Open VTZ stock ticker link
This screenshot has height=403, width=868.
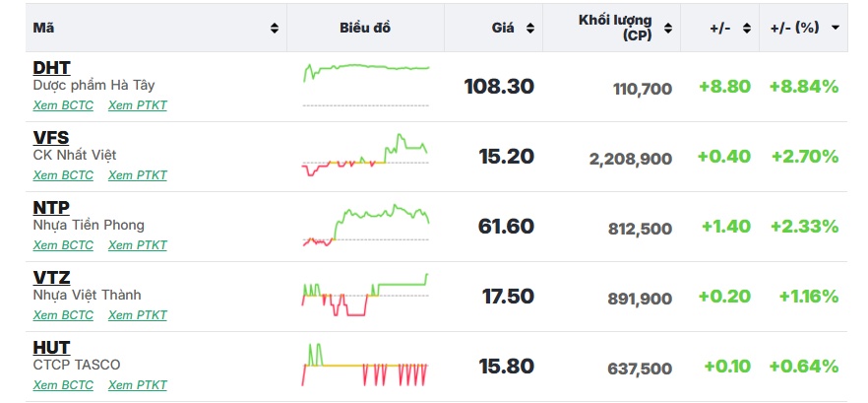point(51,277)
